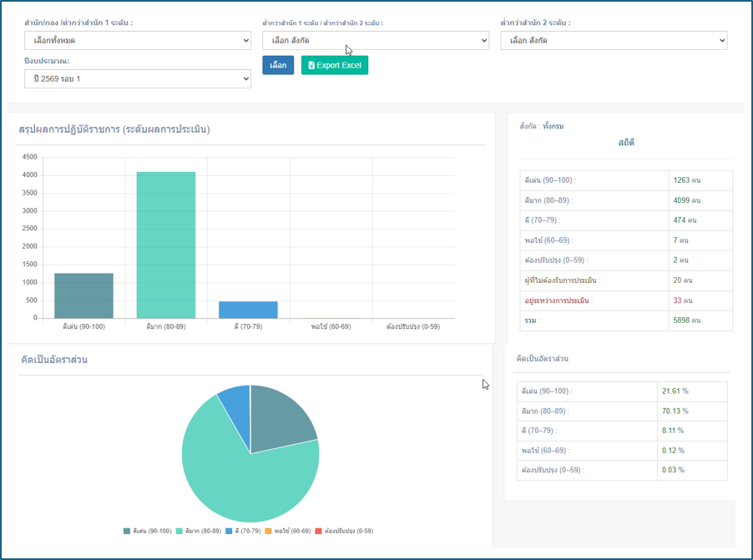The width and height of the screenshot is (753, 560).
Task: Click the Excel icon in Export button
Action: [x=311, y=65]
